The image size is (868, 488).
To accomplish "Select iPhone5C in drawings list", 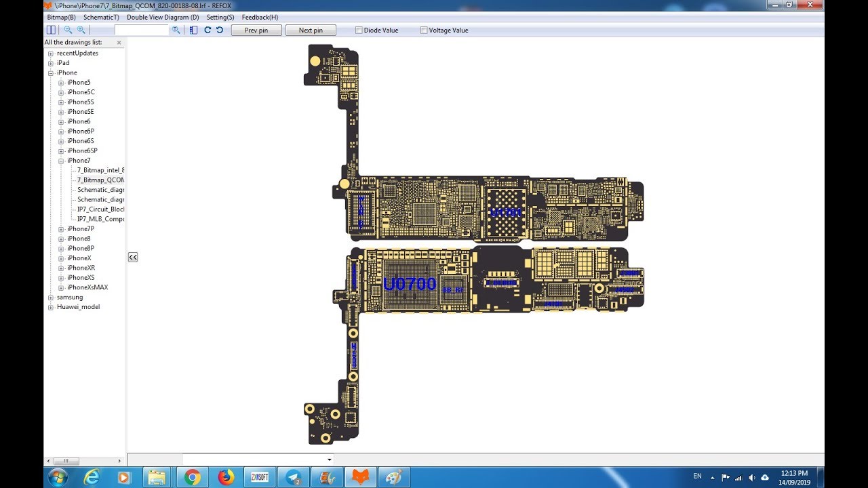I will tap(81, 92).
